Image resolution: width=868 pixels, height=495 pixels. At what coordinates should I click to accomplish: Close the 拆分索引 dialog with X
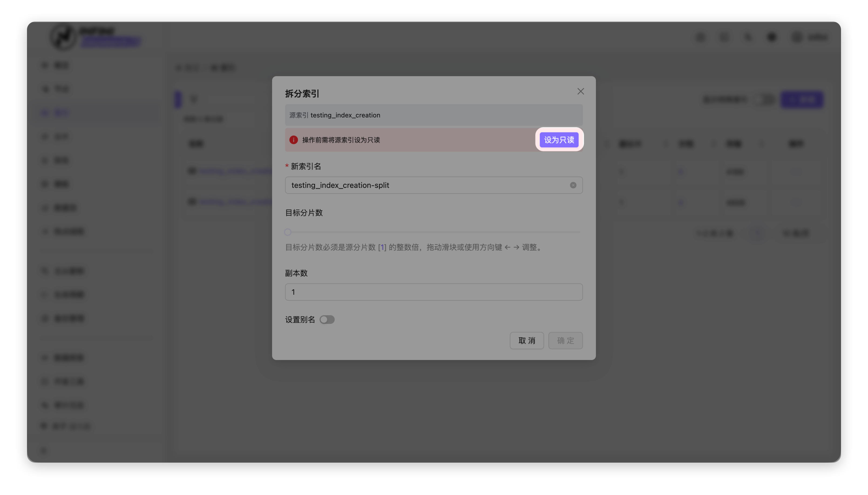tap(581, 91)
